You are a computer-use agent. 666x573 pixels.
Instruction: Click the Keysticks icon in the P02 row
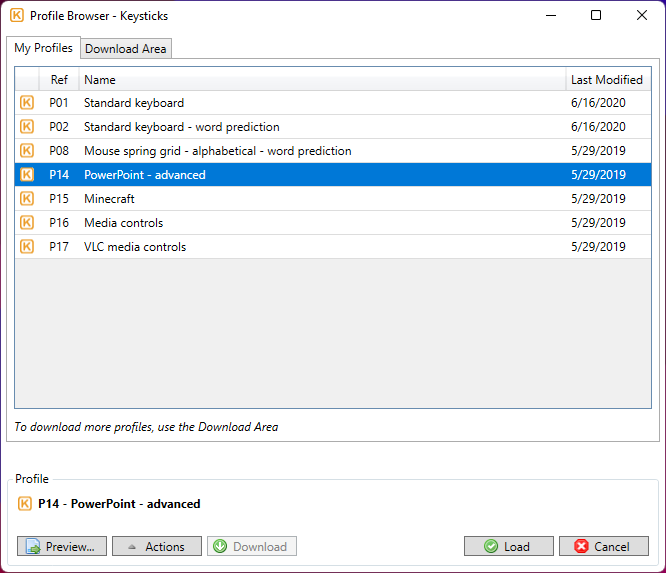click(x=27, y=127)
